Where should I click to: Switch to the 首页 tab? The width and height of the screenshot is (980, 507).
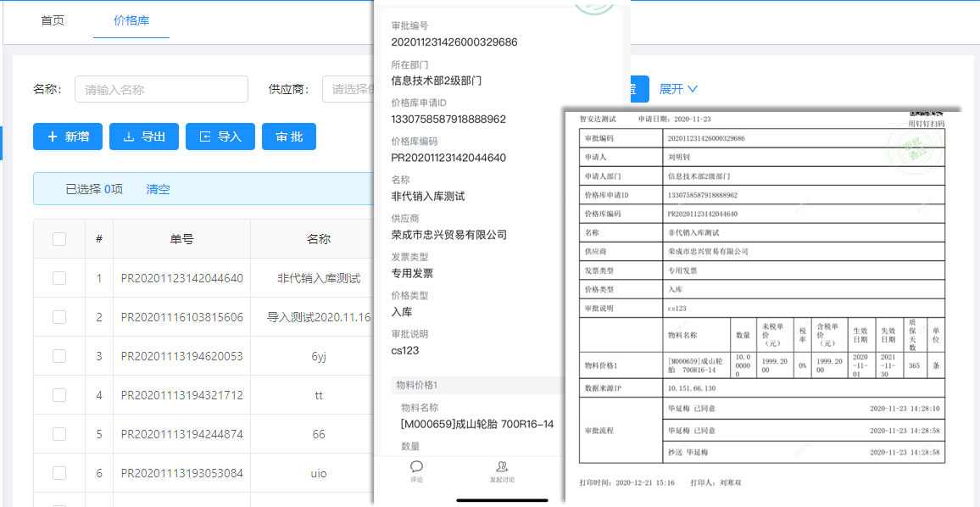tap(53, 20)
